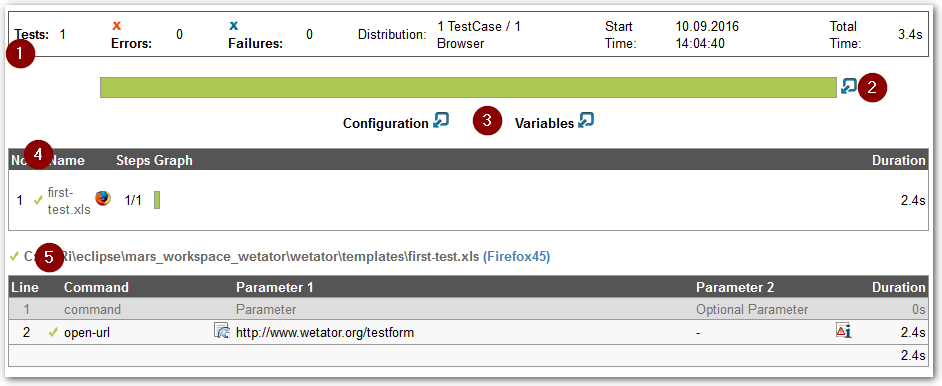Click the green checkmark before the file path
The height and width of the screenshot is (386, 942).
pos(14,257)
